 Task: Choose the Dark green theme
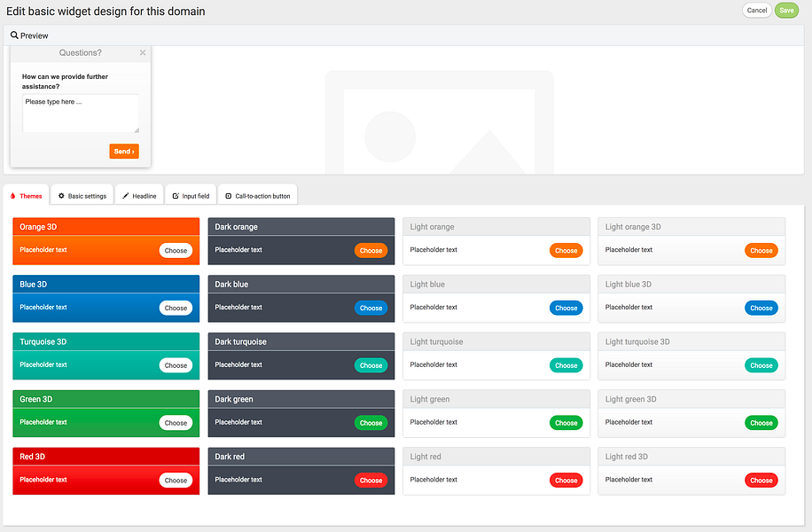(x=371, y=423)
